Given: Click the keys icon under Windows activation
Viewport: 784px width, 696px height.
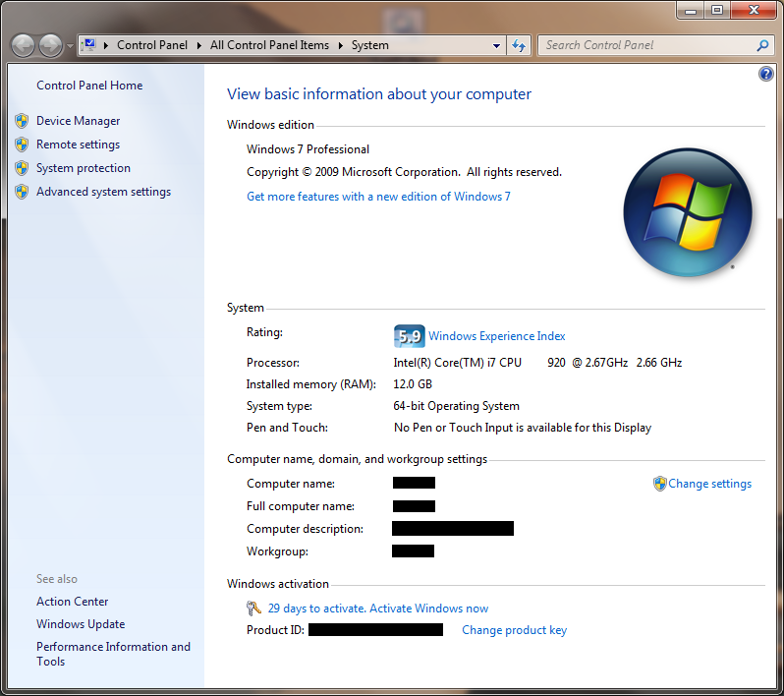Looking at the screenshot, I should click(x=253, y=609).
